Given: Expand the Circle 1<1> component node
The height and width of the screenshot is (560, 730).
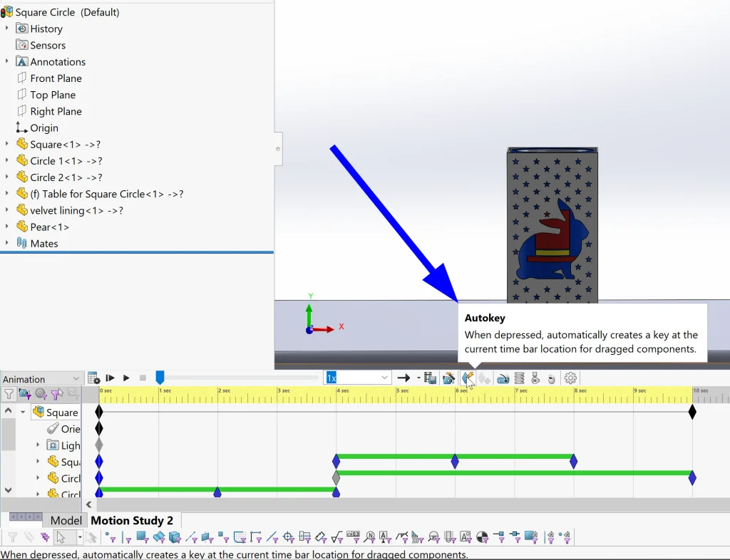Looking at the screenshot, I should (x=6, y=160).
